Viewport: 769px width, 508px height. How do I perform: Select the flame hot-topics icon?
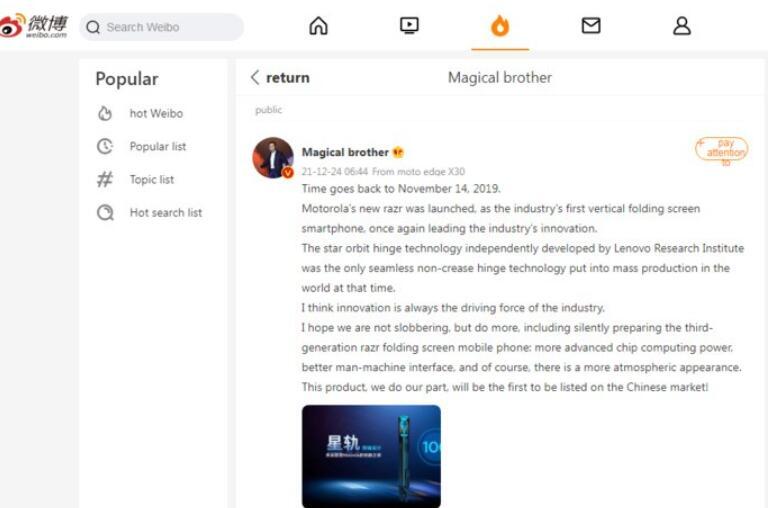tap(500, 25)
